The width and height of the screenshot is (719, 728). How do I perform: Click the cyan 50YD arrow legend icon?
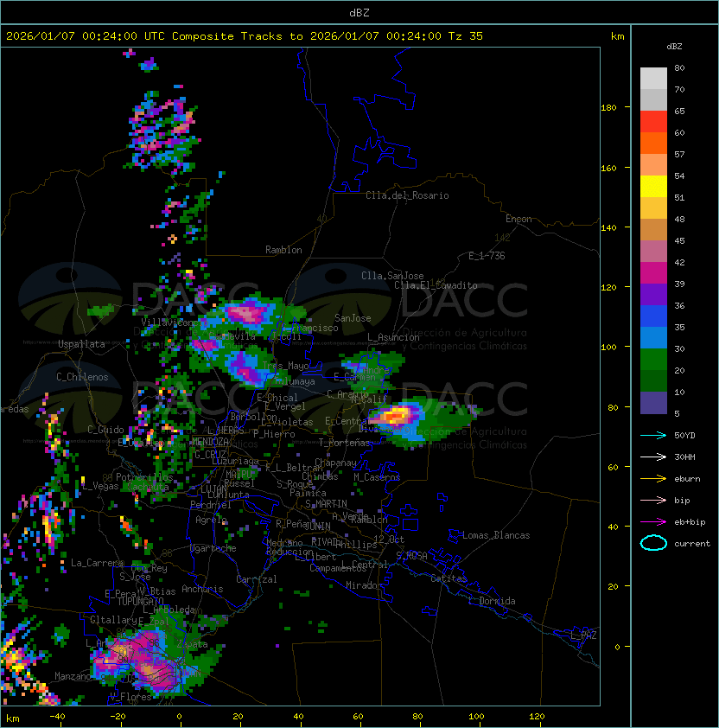(653, 435)
